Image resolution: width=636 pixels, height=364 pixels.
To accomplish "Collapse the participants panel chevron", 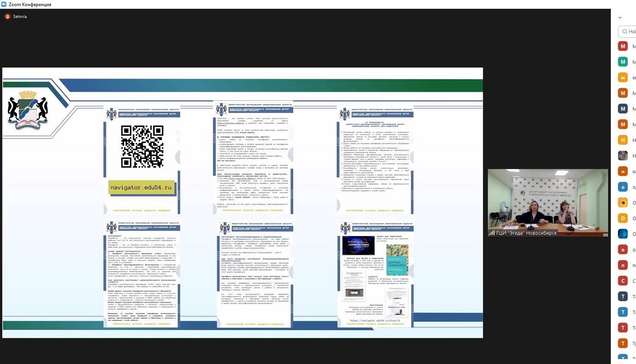I will [620, 18].
